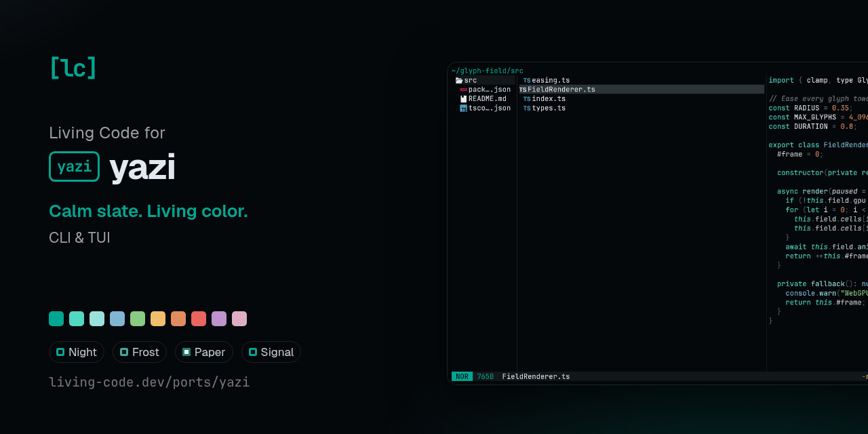868x434 pixels.
Task: Click the 'const RADIUS = 0.35;' code line
Action: click(810, 108)
